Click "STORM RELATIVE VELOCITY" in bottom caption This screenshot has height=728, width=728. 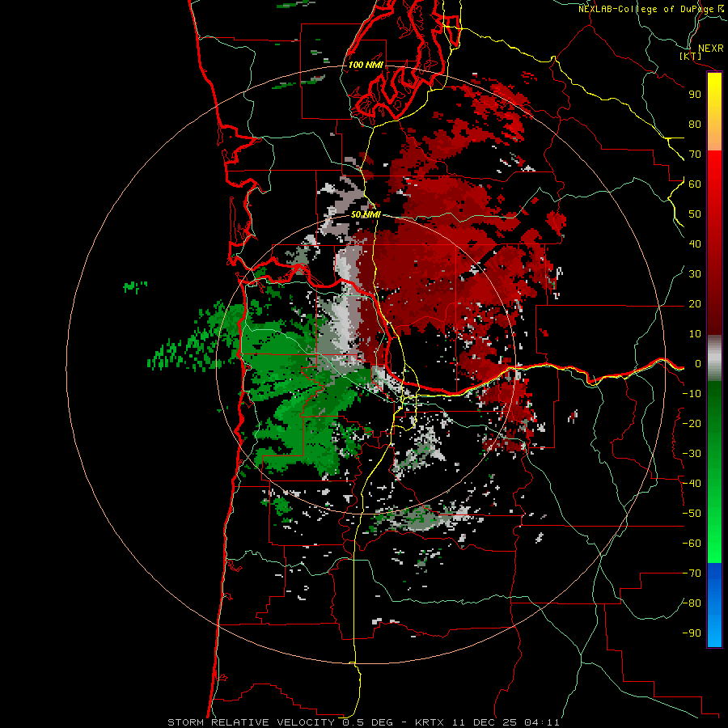tap(251, 722)
